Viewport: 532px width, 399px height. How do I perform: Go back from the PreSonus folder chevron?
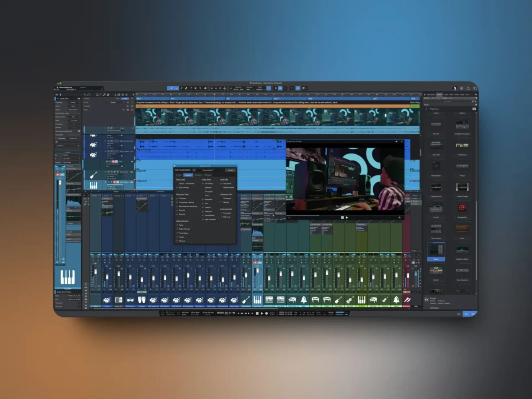pos(426,109)
